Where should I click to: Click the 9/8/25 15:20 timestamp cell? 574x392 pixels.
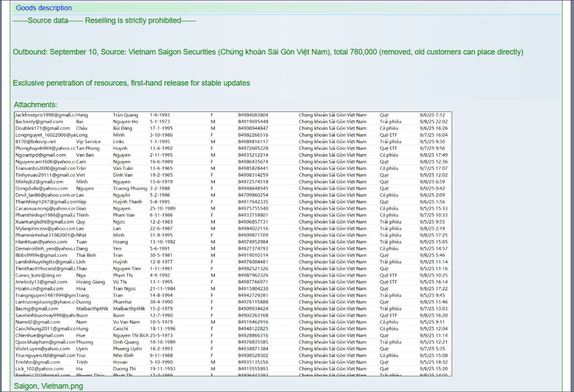click(x=433, y=369)
